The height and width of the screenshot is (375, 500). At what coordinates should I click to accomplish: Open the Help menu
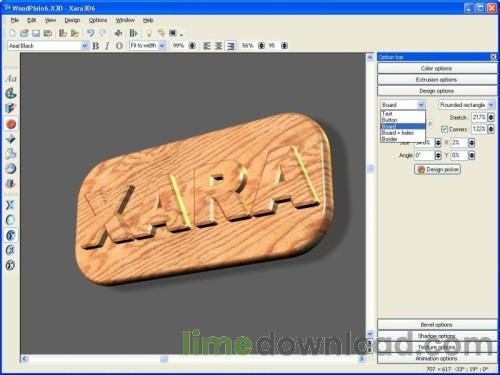(x=148, y=20)
